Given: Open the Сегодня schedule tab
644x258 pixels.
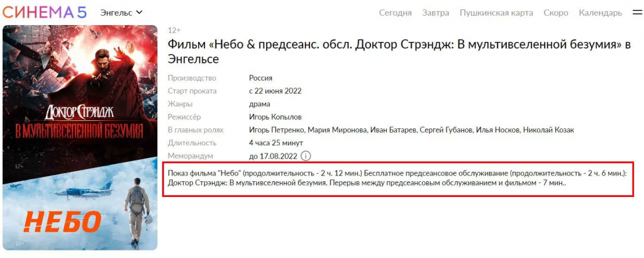Looking at the screenshot, I should (x=395, y=13).
